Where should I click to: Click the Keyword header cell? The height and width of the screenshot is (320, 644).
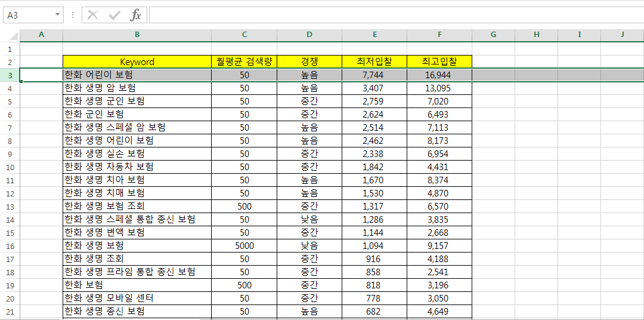click(x=137, y=61)
